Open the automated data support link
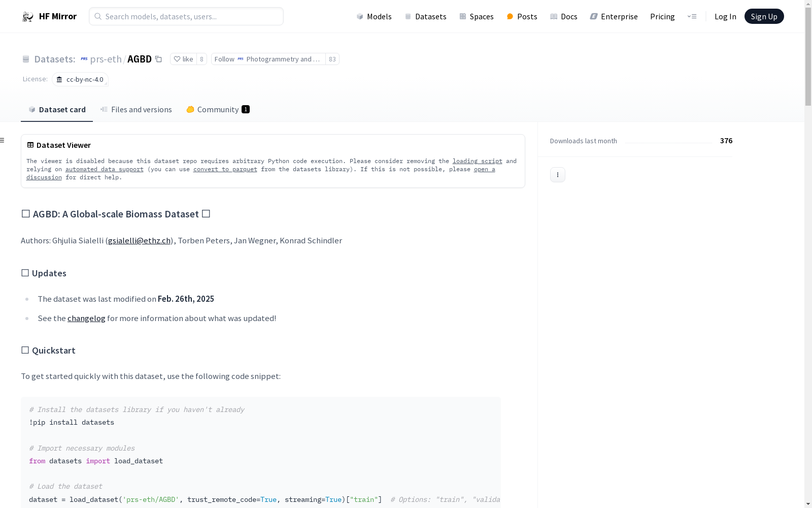 pyautogui.click(x=105, y=169)
